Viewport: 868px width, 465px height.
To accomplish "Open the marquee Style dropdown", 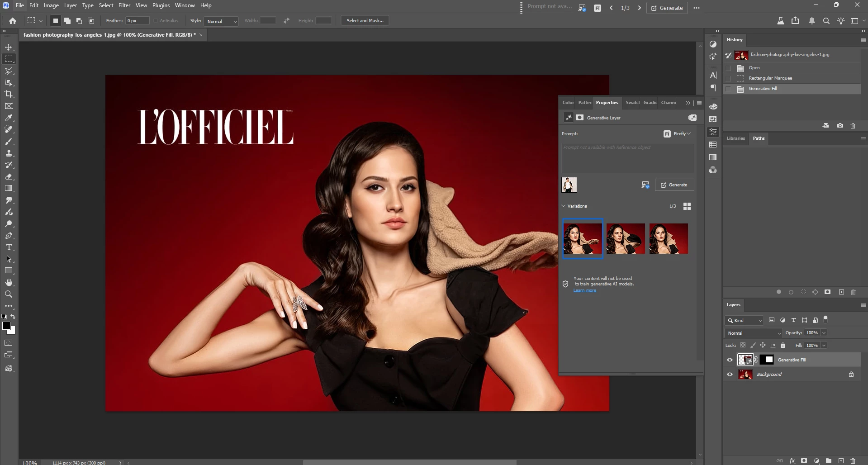I will (x=221, y=21).
